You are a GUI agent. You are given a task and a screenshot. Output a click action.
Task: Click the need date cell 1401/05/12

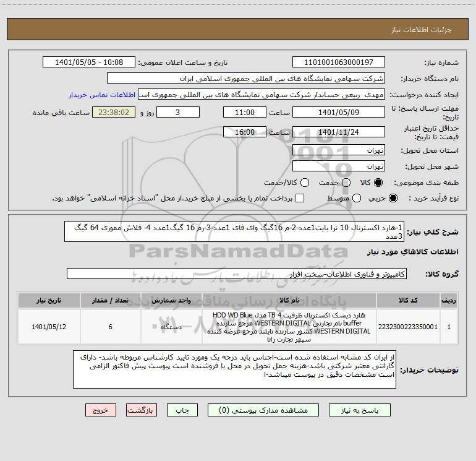pos(49,327)
